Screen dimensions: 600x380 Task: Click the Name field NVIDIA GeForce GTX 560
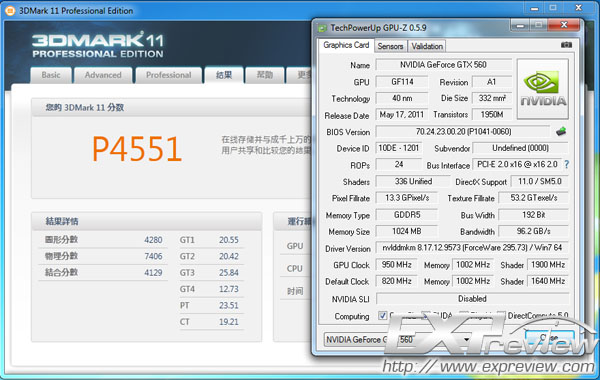pos(443,65)
